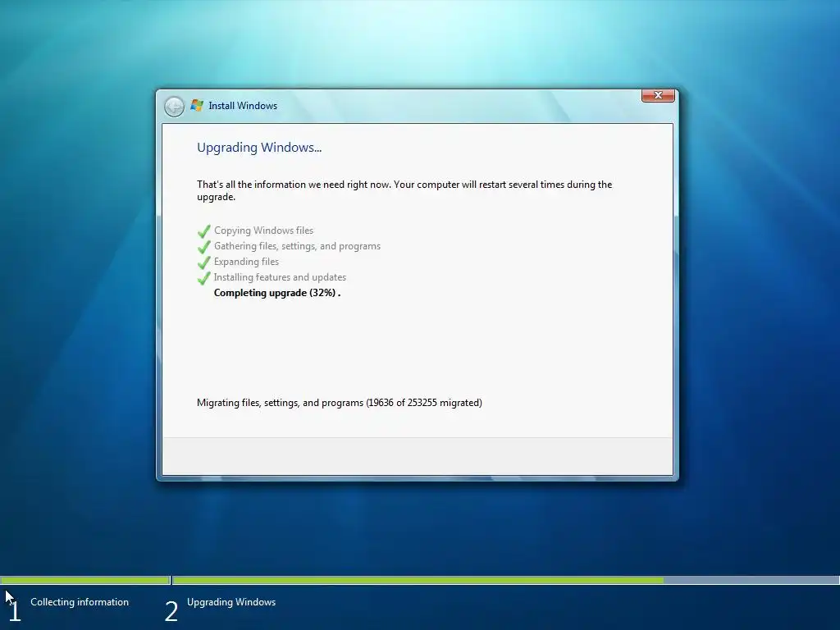Screen dimensions: 840x630
Task: Click the 'Upgrading Windows' stage label at bottom
Action: pyautogui.click(x=231, y=602)
